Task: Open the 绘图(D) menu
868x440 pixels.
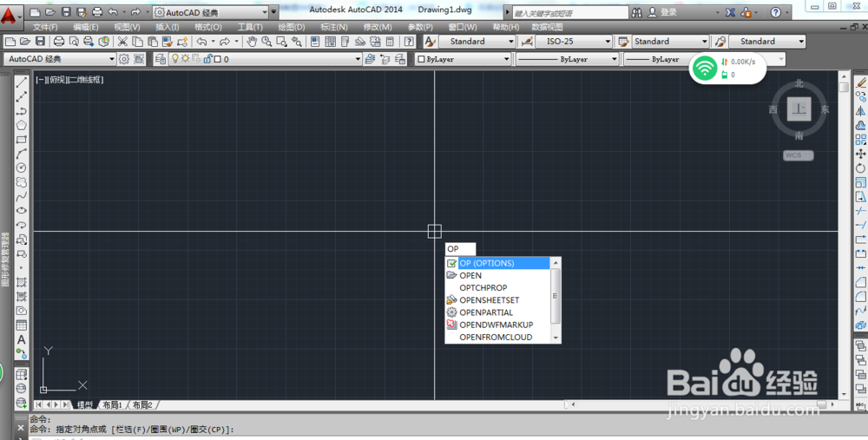Action: click(x=291, y=27)
